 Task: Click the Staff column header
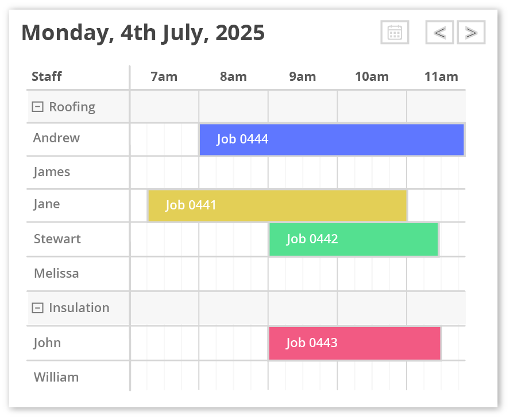(x=47, y=77)
